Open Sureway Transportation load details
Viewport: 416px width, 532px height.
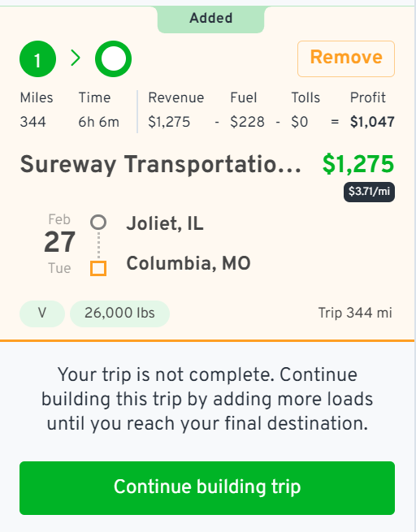[x=161, y=165]
